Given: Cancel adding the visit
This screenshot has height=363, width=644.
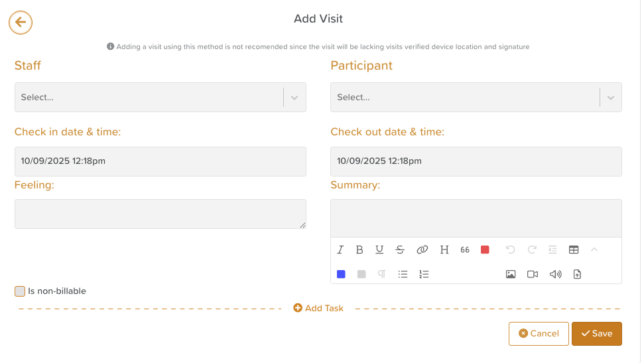Looking at the screenshot, I should pyautogui.click(x=539, y=334).
